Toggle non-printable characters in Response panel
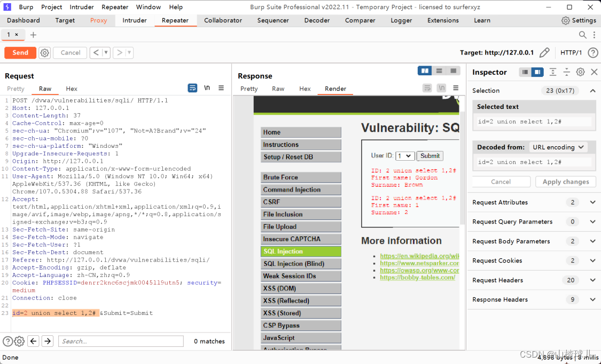 click(442, 88)
